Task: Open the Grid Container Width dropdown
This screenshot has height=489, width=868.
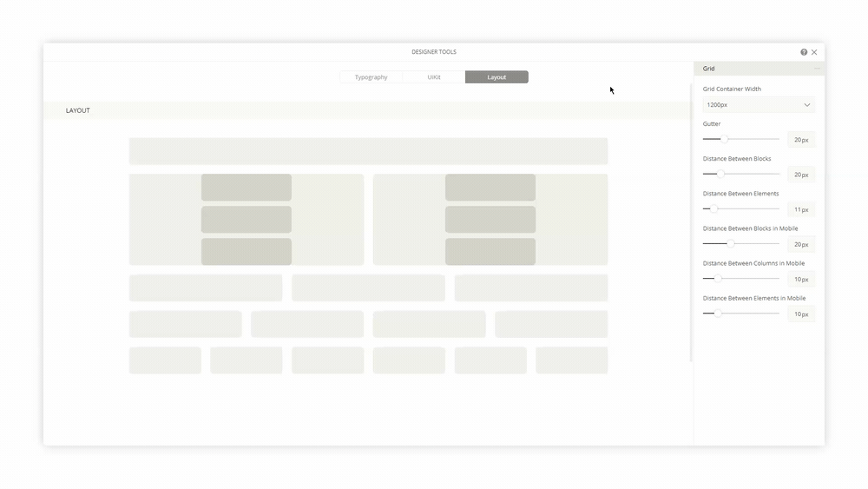Action: pyautogui.click(x=759, y=105)
